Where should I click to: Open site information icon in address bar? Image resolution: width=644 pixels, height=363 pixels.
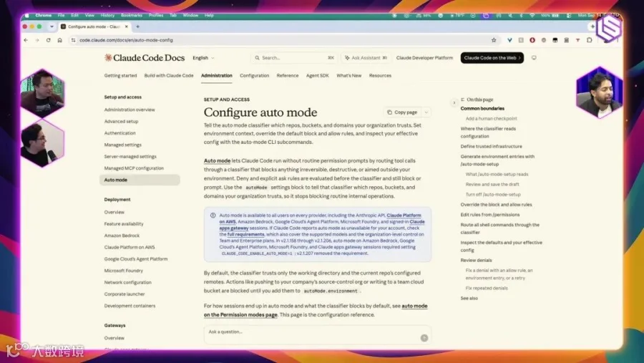73,40
